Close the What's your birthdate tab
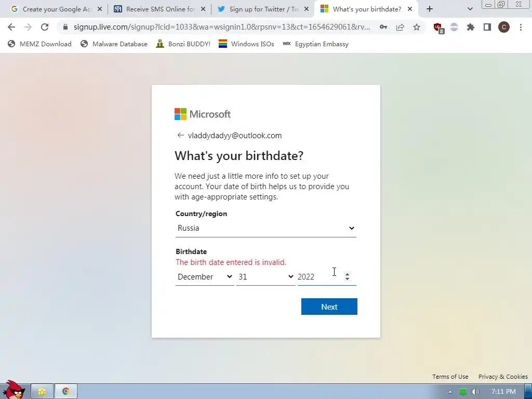Screen dimensions: 532x399 point(410,9)
